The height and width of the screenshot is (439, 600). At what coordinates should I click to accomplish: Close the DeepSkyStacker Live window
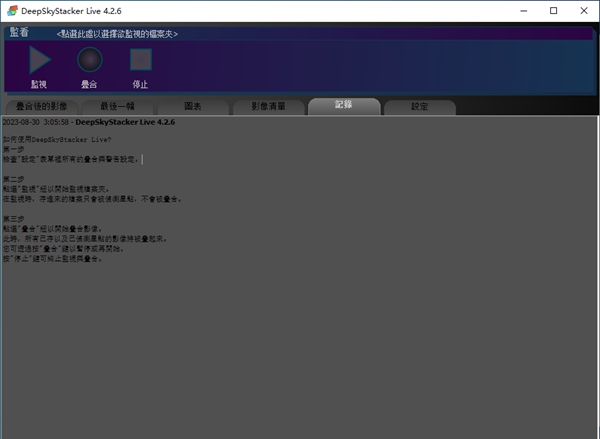(x=584, y=11)
